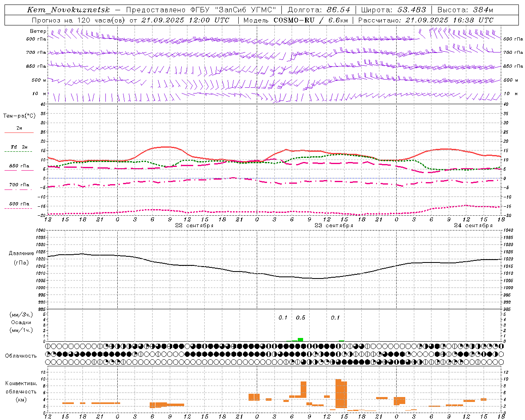Screen dimensions: 525x420
Task: Select the longitude value Долгота: 86.54
Action: 319,10
